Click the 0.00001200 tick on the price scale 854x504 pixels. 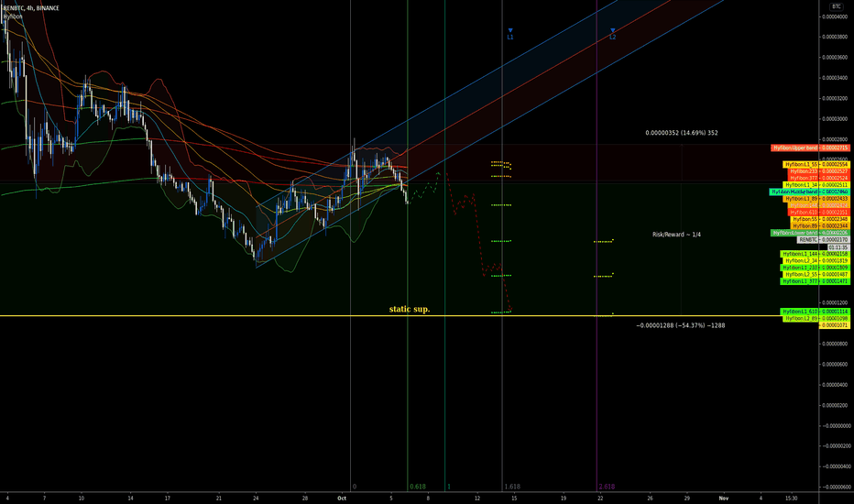[836, 302]
